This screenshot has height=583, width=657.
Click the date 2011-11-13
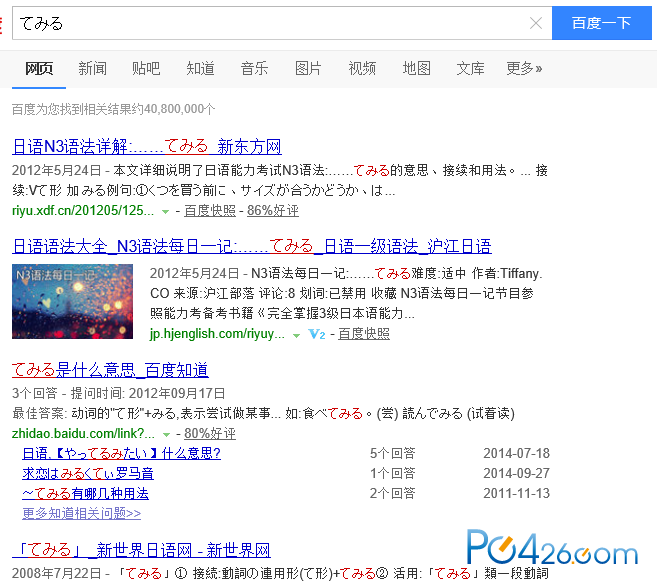pyautogui.click(x=516, y=494)
